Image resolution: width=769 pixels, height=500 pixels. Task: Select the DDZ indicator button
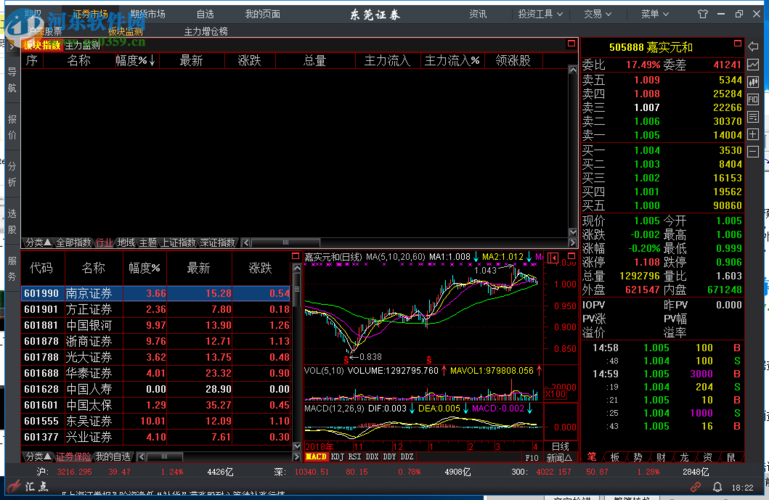(x=407, y=457)
